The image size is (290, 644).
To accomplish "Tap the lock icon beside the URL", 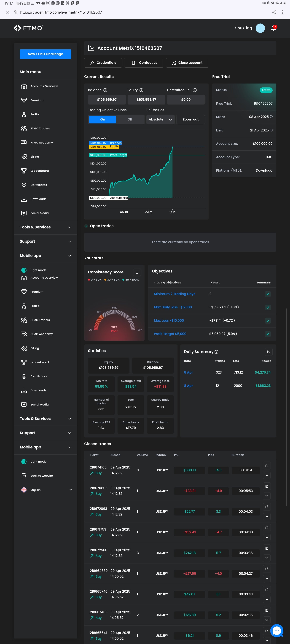I will click(x=15, y=12).
